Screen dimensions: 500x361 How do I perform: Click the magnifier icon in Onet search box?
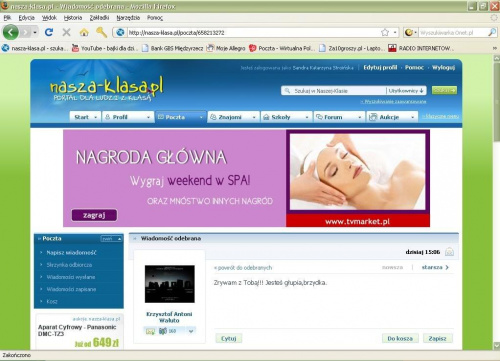point(492,32)
